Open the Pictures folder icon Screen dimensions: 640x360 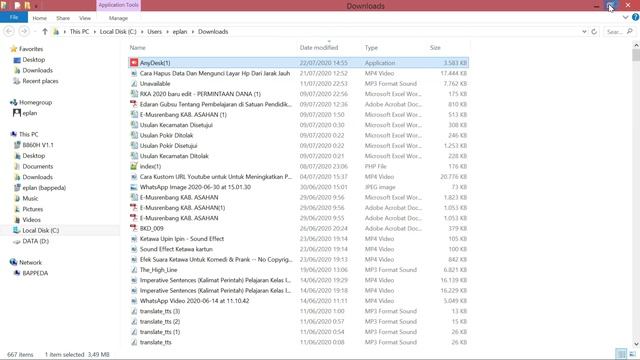coord(17,209)
